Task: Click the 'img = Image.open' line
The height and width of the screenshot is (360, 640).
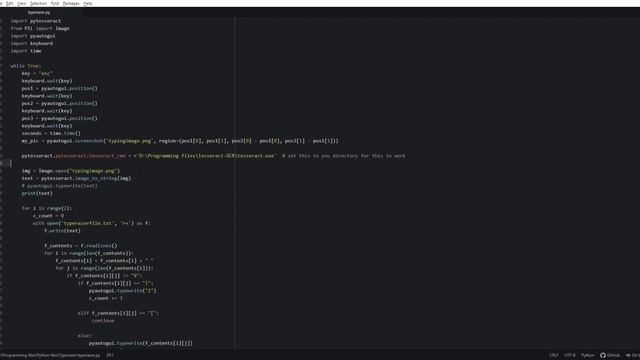Action: tap(71, 171)
